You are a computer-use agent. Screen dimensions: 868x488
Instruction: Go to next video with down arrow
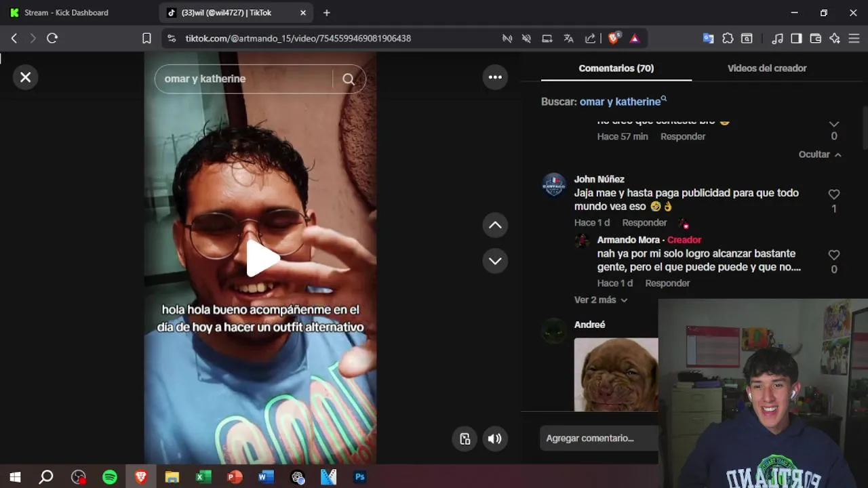click(495, 261)
